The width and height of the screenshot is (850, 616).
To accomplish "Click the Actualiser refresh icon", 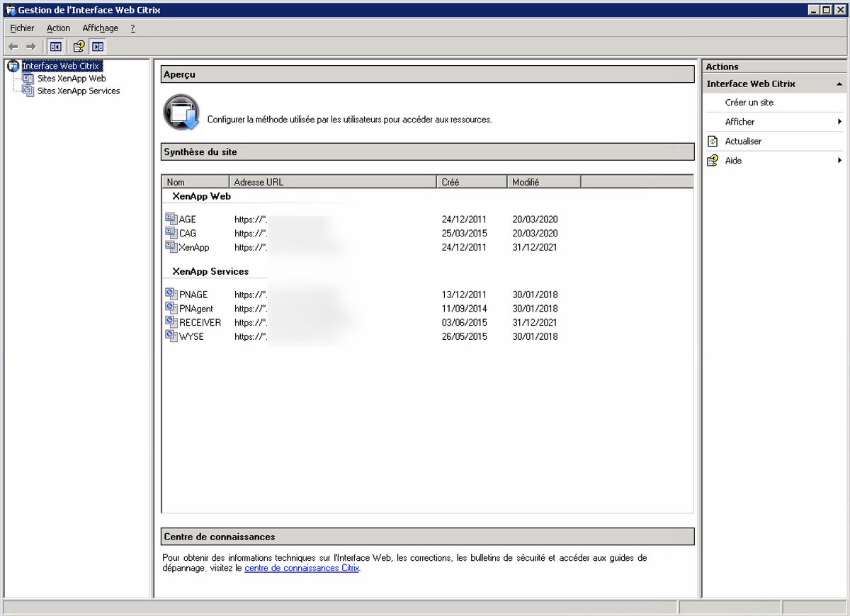I will point(713,142).
